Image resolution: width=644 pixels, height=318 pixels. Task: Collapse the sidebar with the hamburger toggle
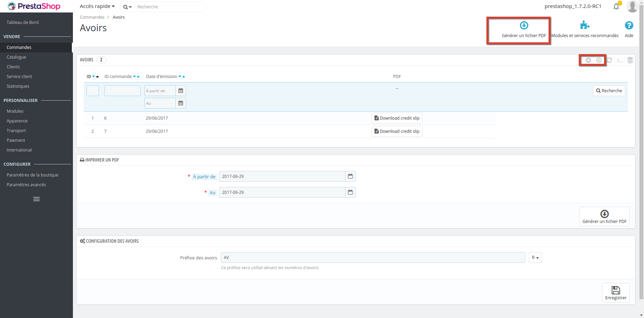point(36,199)
